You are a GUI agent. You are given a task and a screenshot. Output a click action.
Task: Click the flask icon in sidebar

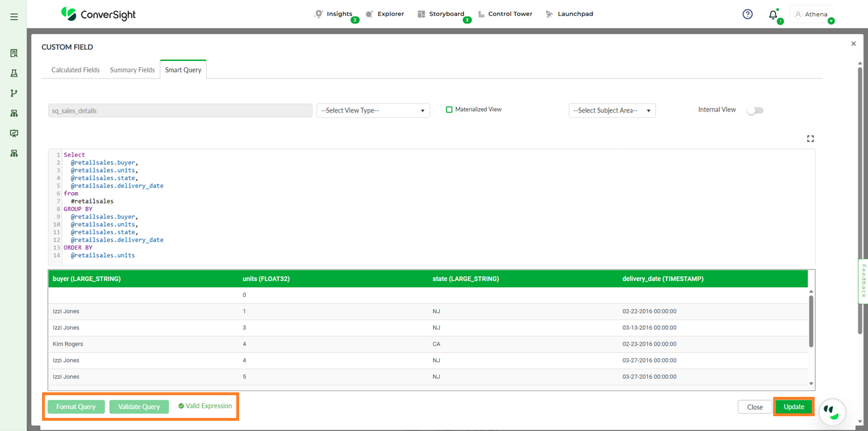coord(14,73)
